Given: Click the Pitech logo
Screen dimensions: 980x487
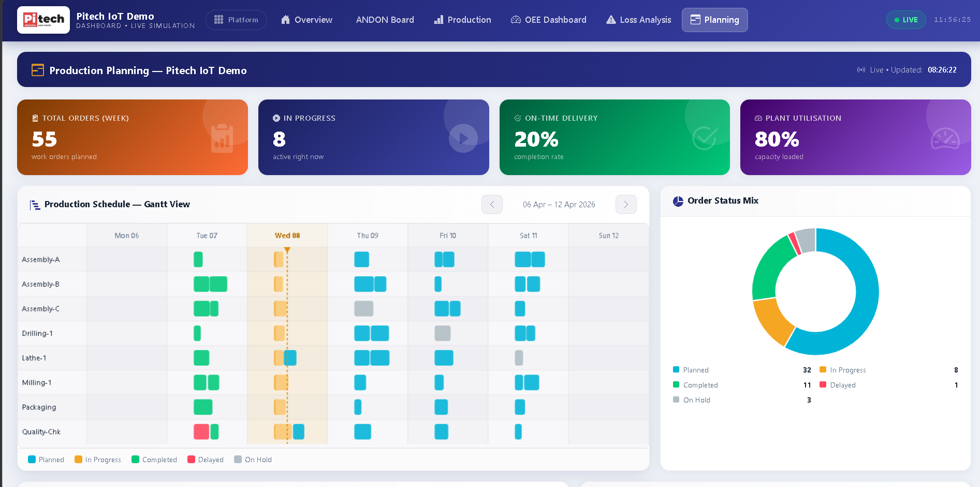Looking at the screenshot, I should tap(43, 20).
